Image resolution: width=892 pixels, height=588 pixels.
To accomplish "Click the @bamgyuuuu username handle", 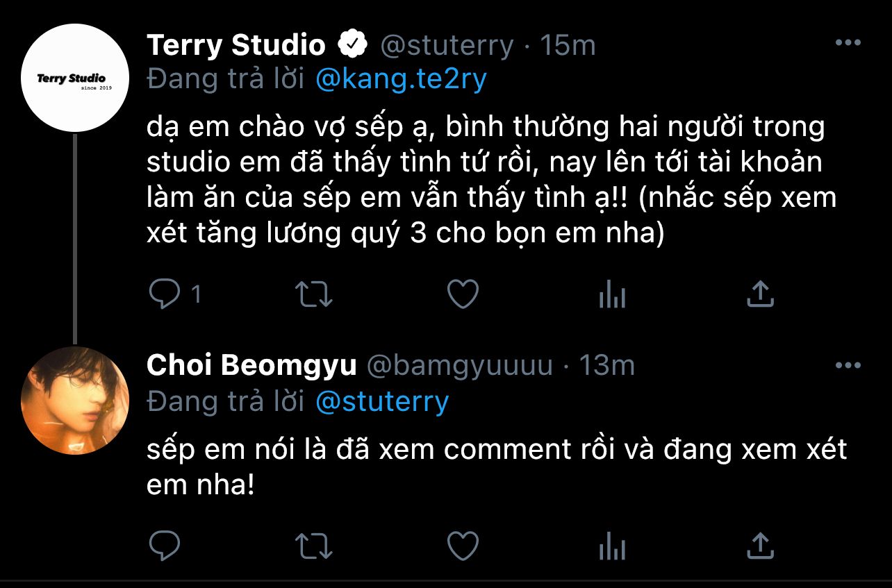I will pyautogui.click(x=459, y=366).
